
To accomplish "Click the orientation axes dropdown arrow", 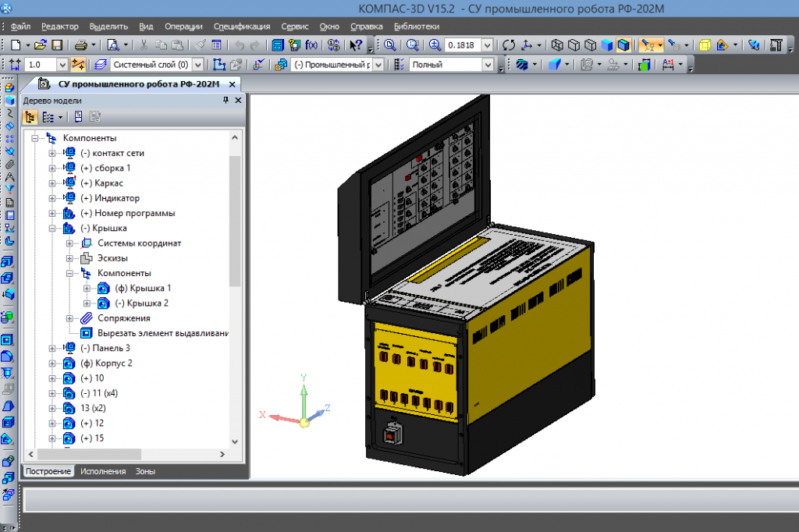I will pyautogui.click(x=539, y=44).
